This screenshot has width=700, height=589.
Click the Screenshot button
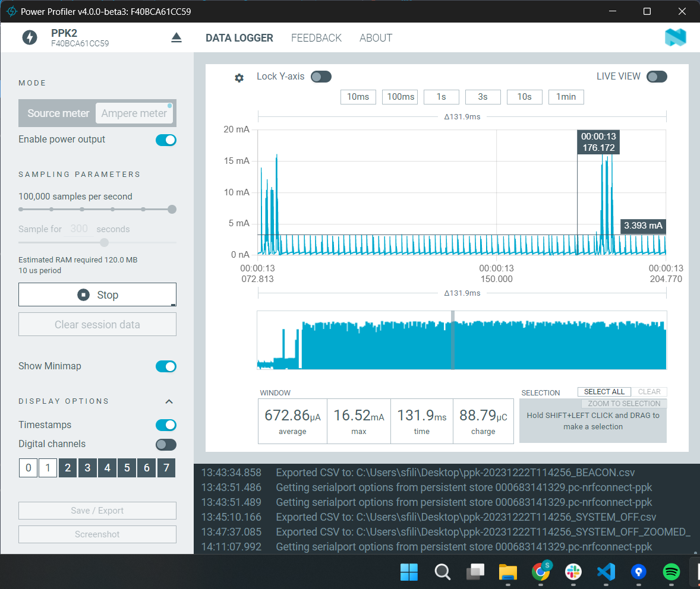pyautogui.click(x=97, y=534)
